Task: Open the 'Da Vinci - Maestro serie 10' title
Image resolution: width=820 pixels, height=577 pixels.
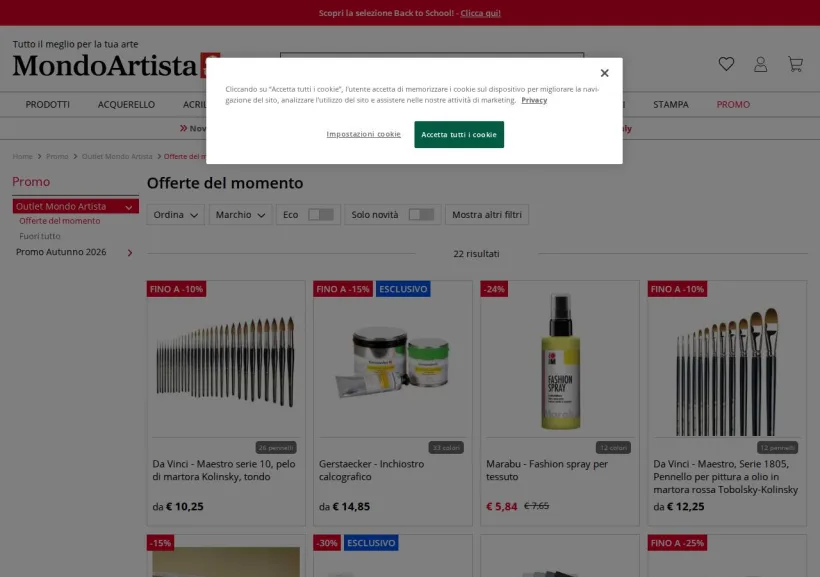Action: (224, 470)
